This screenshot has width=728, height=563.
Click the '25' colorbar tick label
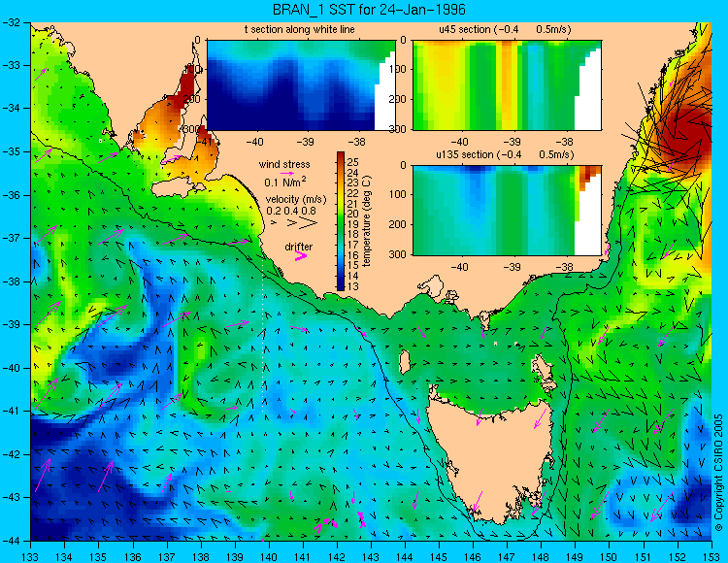tap(353, 162)
